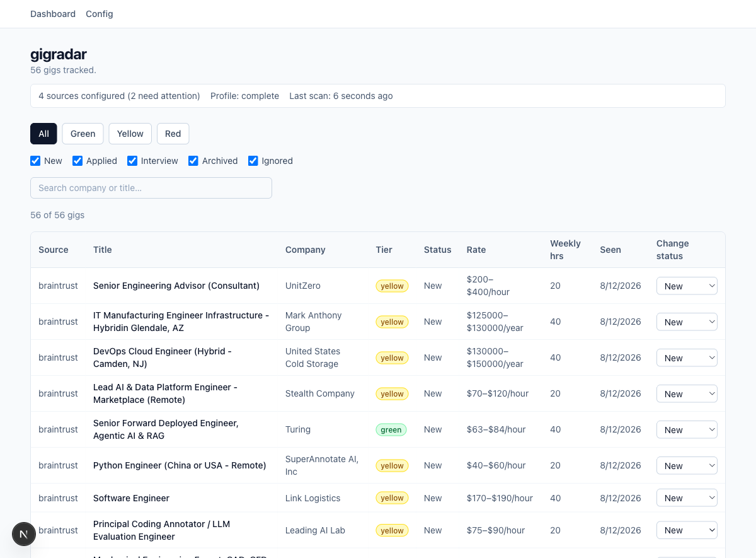Expand status dropdown for Python Engineer row
This screenshot has height=558, width=756.
click(x=687, y=465)
